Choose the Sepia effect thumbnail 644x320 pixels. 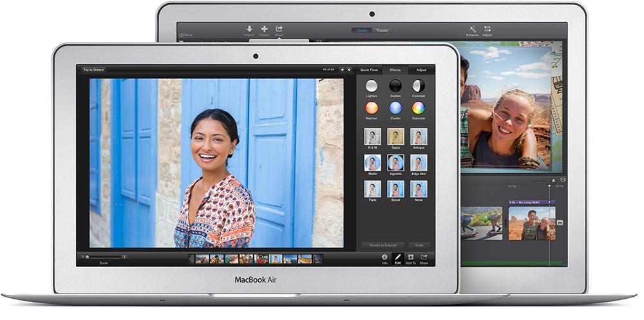coord(395,136)
